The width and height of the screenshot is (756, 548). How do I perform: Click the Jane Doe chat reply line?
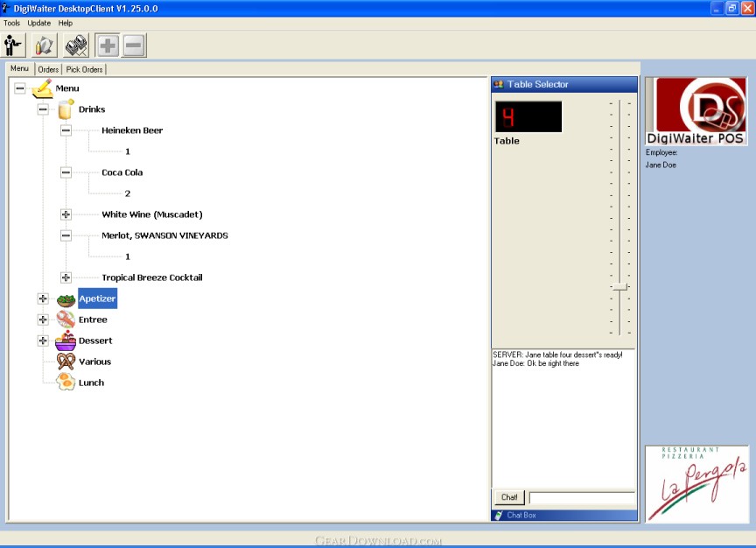pos(535,363)
